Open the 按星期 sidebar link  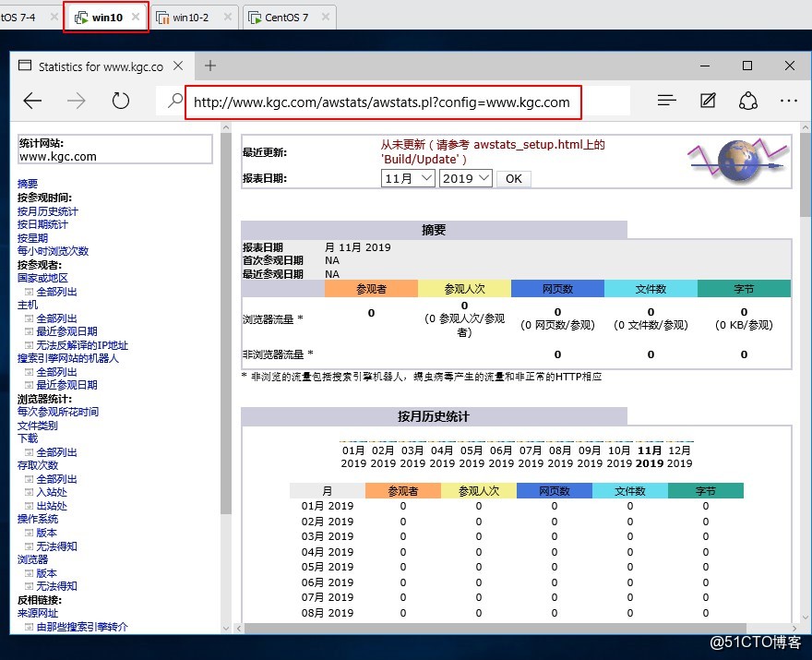32,238
